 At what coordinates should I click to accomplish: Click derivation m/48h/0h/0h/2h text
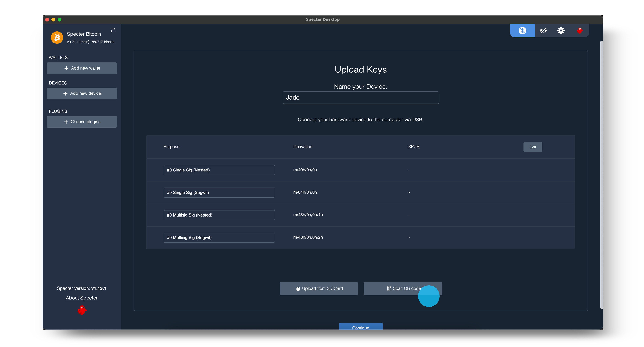(308, 237)
